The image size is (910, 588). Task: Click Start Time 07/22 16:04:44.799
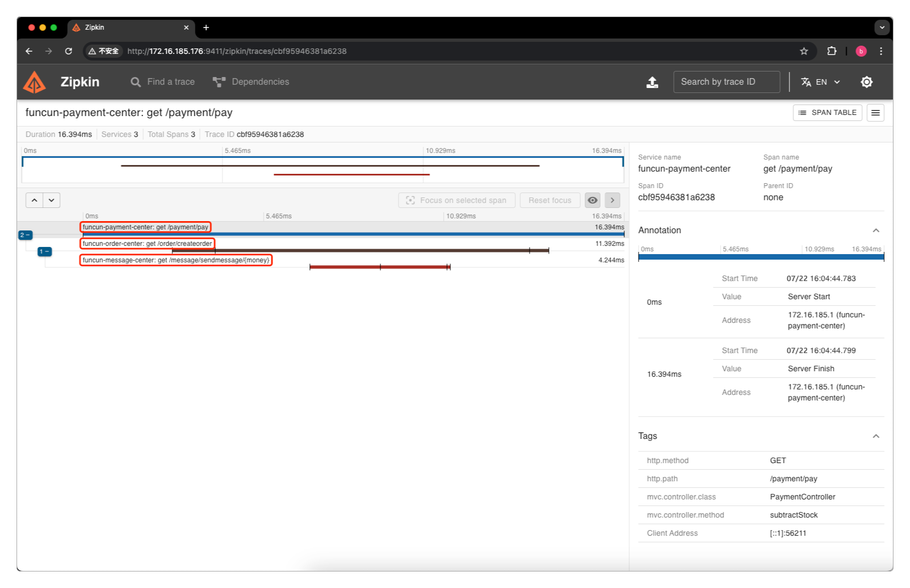click(821, 350)
